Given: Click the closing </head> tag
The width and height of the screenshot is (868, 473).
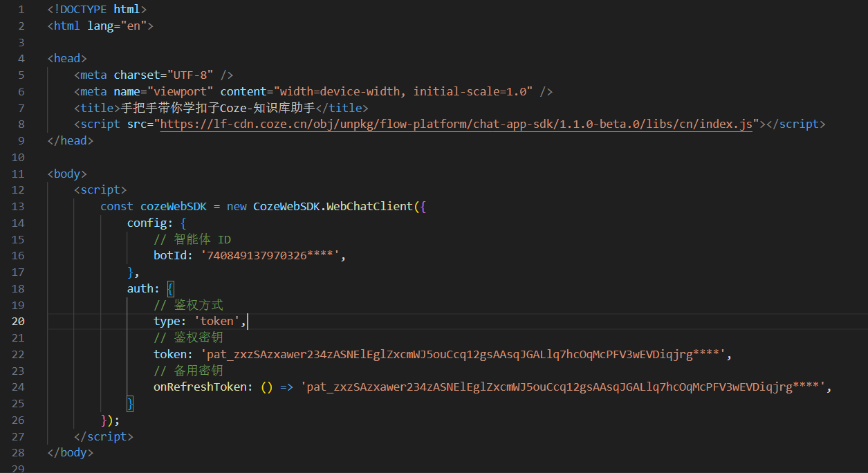Looking at the screenshot, I should pos(71,140).
